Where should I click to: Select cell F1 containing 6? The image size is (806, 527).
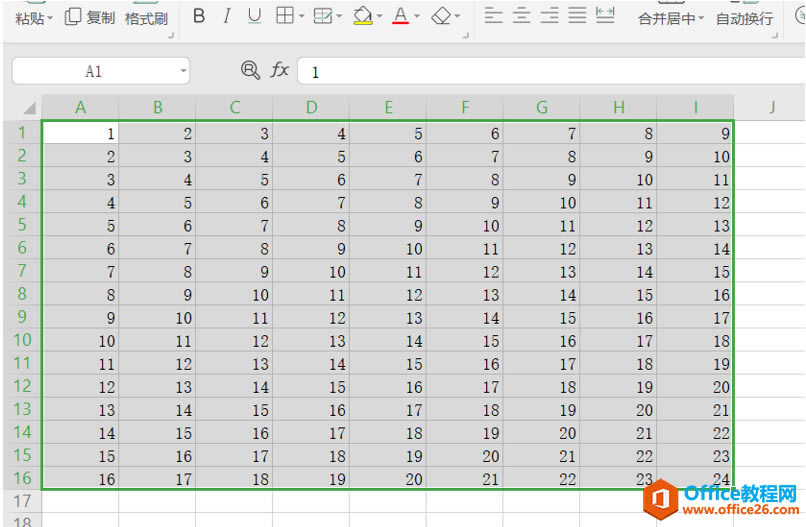pos(465,133)
